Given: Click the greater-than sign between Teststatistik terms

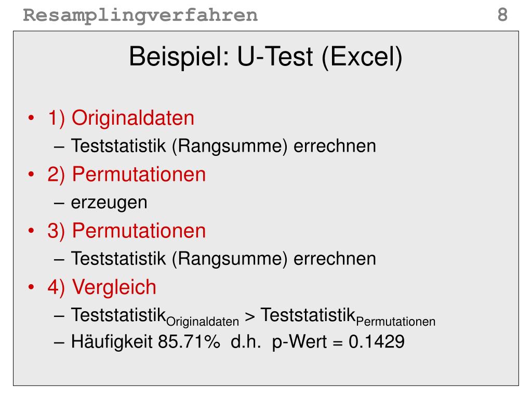Looking at the screenshot, I should tap(250, 317).
